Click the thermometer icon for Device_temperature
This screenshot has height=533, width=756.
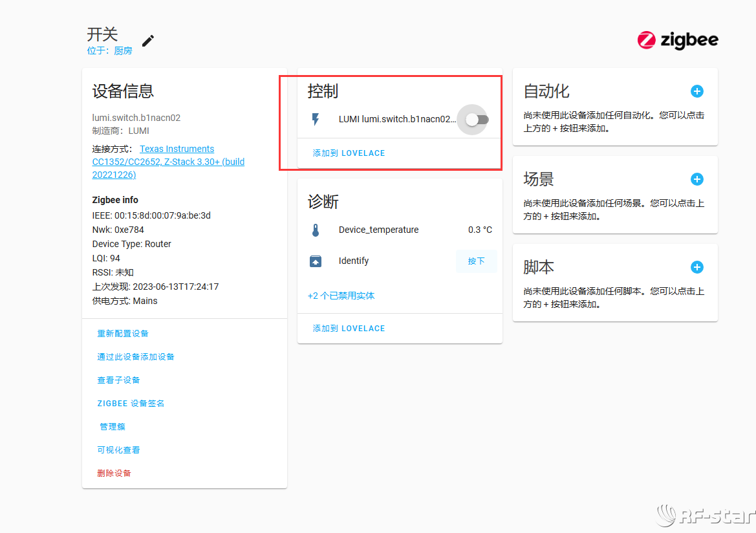coord(315,229)
